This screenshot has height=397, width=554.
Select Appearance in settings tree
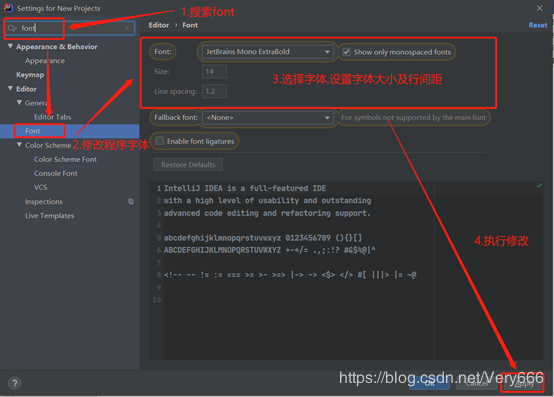(x=45, y=61)
